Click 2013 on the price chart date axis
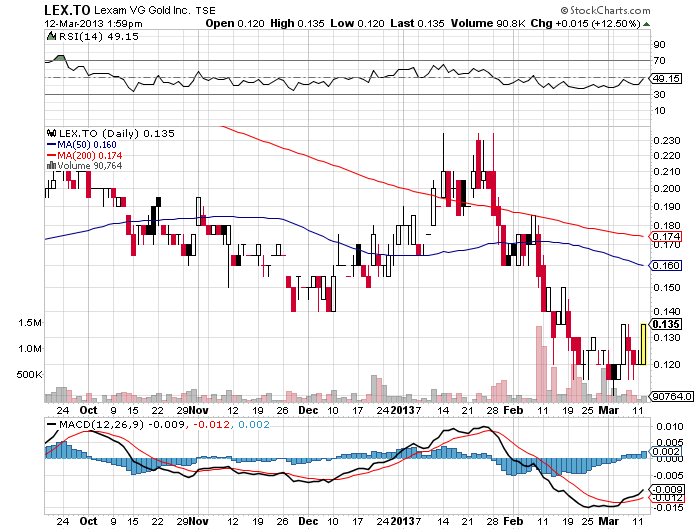The width and height of the screenshot is (700, 530). [x=403, y=410]
